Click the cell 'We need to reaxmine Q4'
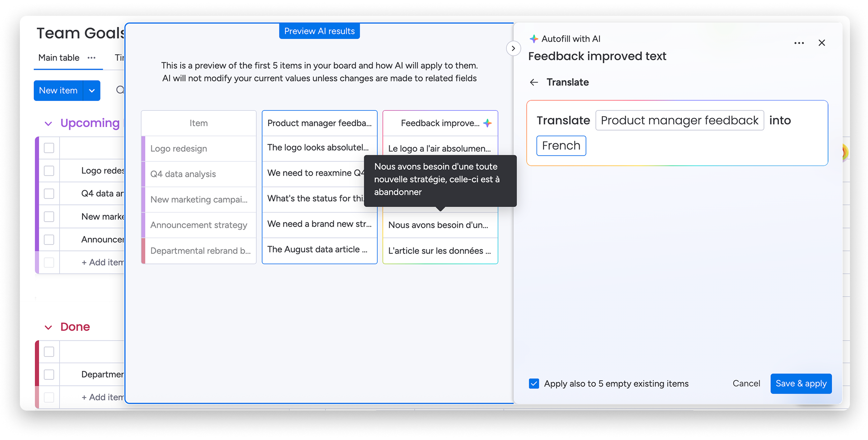This screenshot has height=440, width=868. pos(314,173)
